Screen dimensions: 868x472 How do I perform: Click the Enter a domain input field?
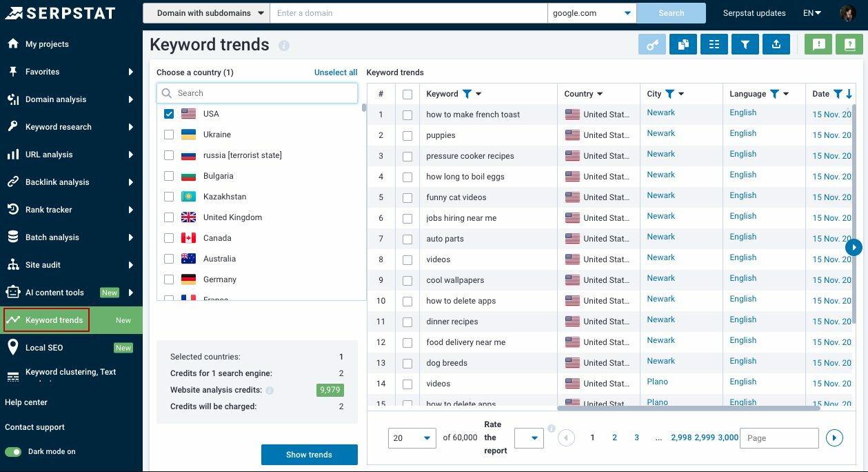(409, 13)
